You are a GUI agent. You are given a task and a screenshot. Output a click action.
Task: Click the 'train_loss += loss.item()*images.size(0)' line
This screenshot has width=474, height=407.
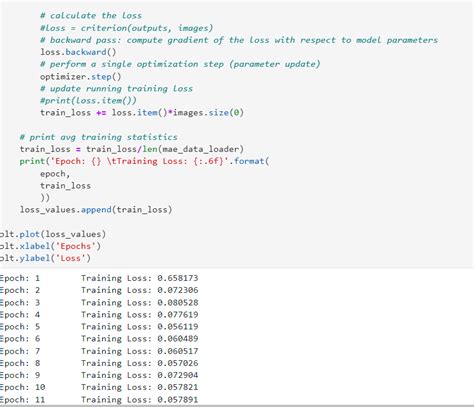click(x=142, y=113)
